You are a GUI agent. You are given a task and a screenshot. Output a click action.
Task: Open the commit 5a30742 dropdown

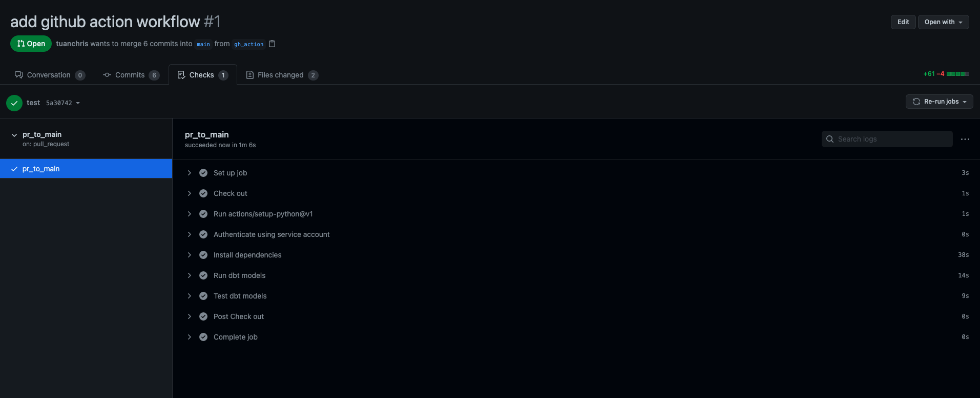63,103
